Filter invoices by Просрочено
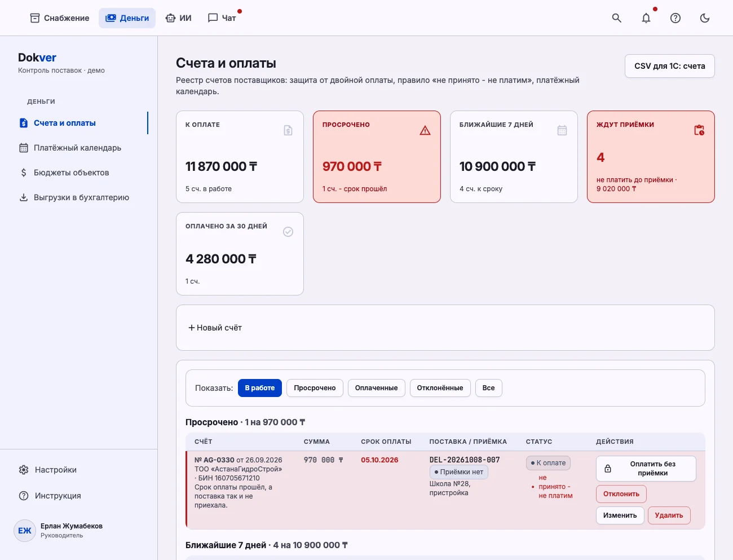 (315, 388)
